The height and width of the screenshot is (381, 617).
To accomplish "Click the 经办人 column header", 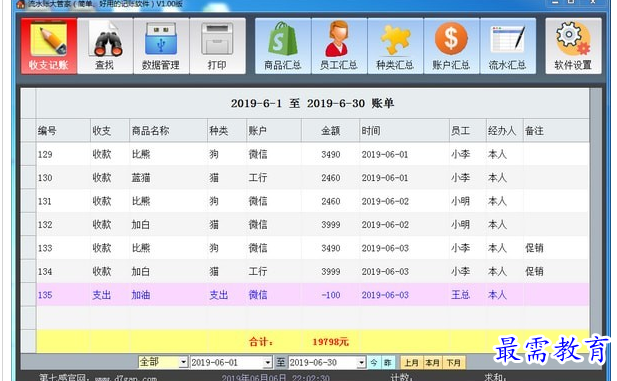I will (x=505, y=131).
